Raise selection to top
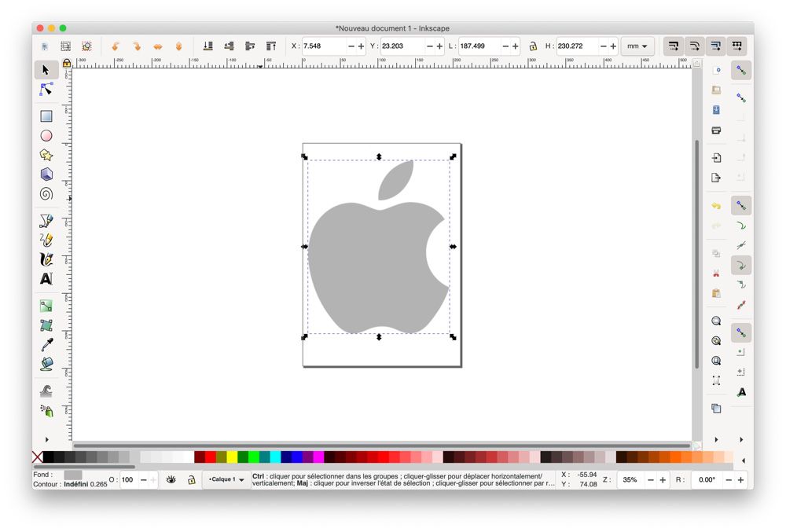 [271, 46]
